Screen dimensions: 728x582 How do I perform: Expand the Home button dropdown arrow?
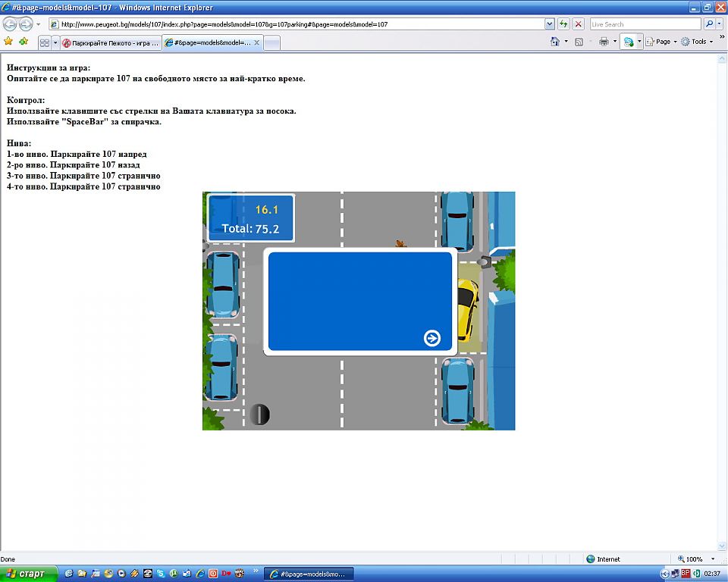pos(566,42)
